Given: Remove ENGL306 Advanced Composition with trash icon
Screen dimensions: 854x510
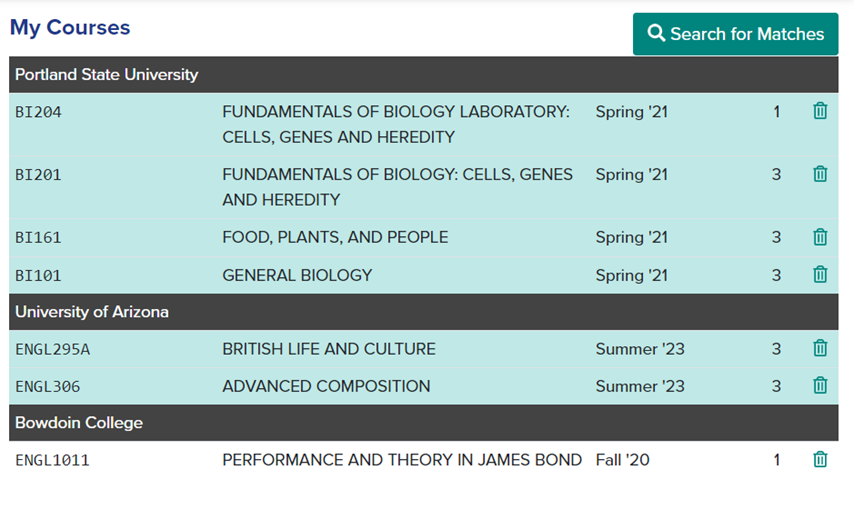Looking at the screenshot, I should pos(820,385).
